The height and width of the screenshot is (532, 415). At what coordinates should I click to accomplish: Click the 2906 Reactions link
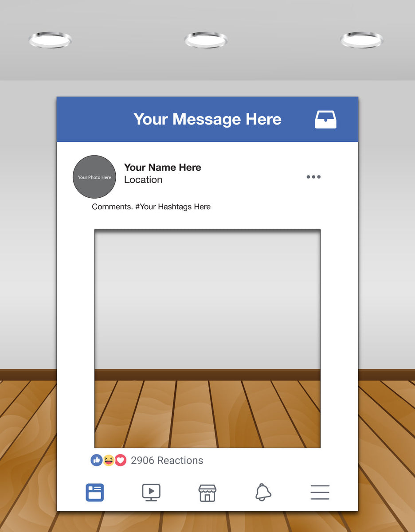167,460
